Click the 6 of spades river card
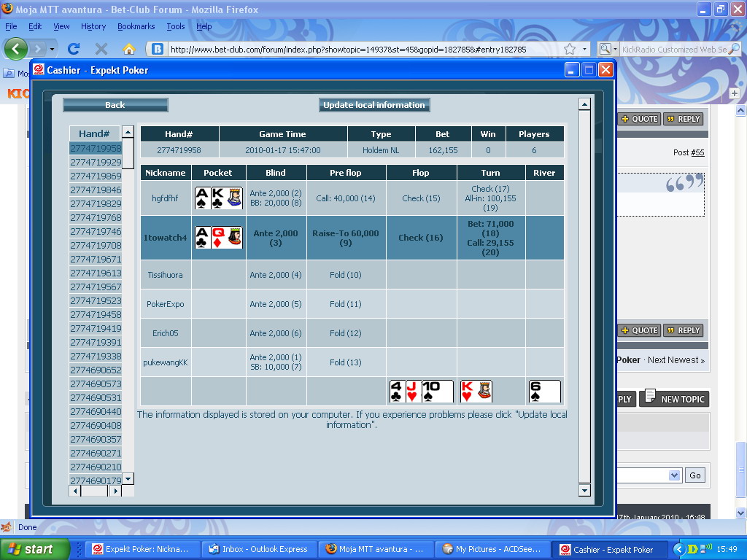 [544, 392]
